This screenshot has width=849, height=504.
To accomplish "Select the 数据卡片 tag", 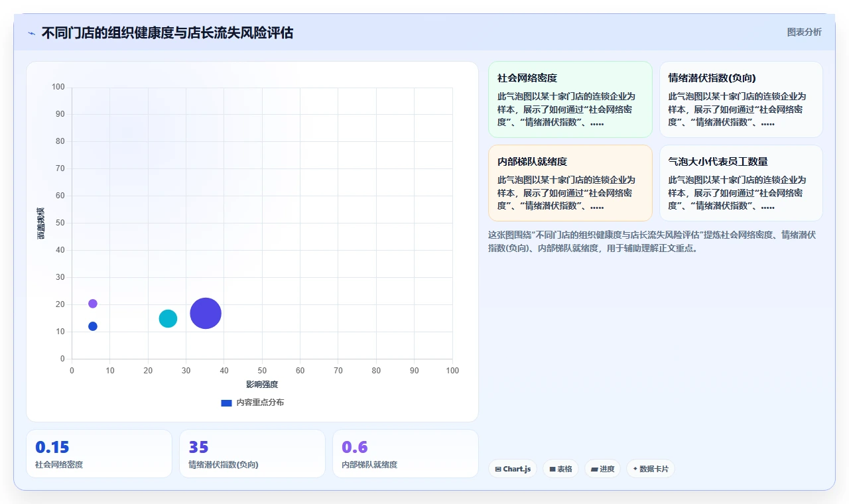I will [x=651, y=469].
